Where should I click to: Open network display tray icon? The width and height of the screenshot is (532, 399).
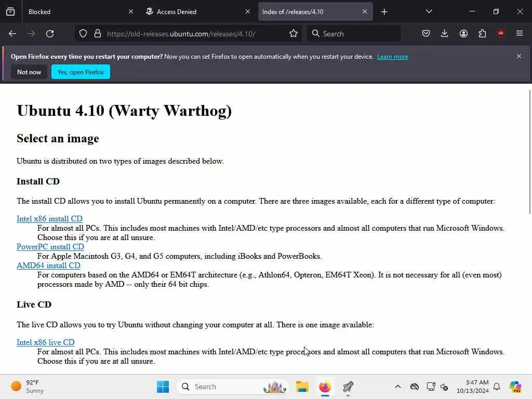431,387
